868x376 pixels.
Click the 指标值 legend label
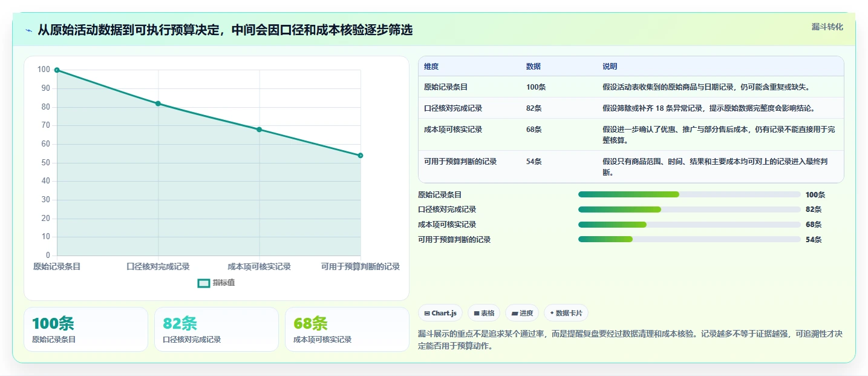click(x=224, y=283)
